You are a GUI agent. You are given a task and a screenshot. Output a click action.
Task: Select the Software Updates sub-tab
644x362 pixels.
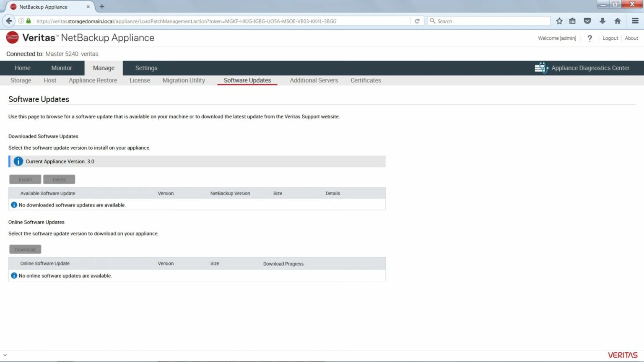click(247, 80)
